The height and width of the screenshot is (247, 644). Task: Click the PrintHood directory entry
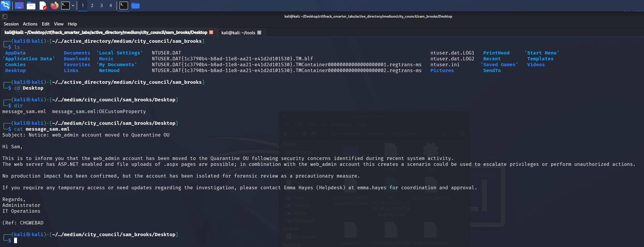pyautogui.click(x=496, y=53)
